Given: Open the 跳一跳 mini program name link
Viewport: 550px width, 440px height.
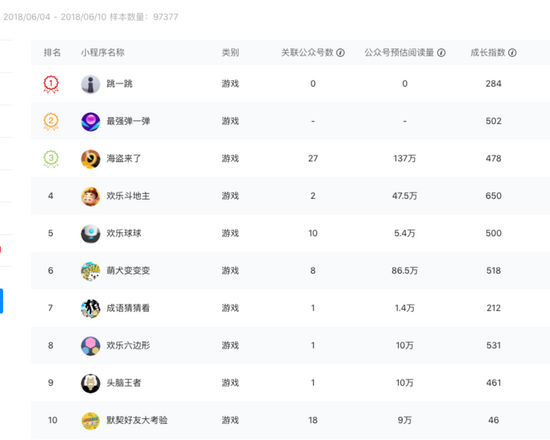Looking at the screenshot, I should coord(120,84).
